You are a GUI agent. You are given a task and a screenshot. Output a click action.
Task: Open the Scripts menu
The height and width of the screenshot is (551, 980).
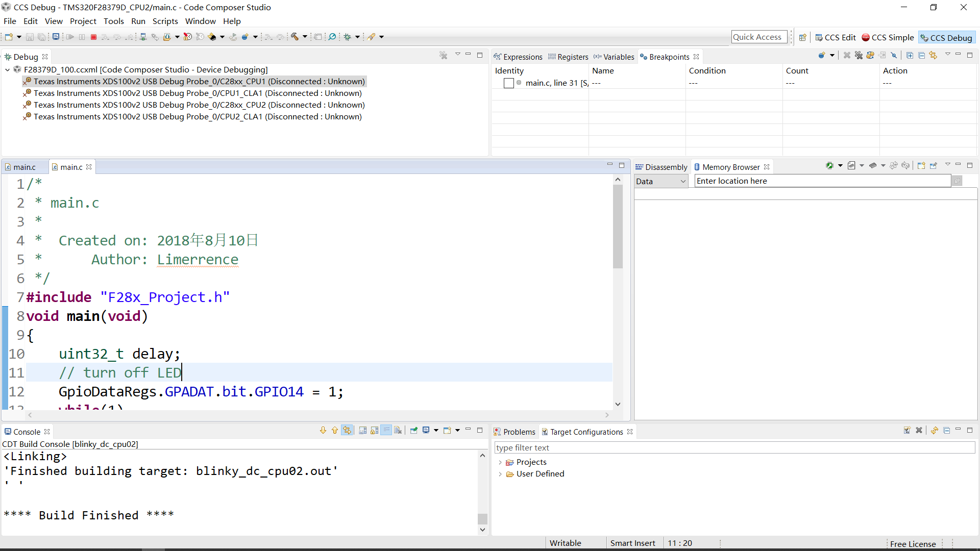[x=165, y=21]
